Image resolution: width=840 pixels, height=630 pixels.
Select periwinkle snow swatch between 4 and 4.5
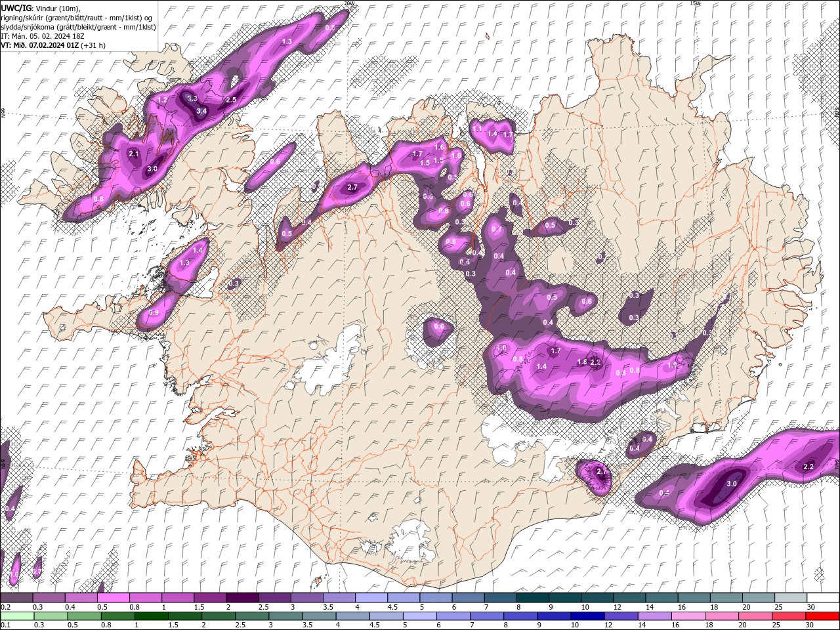coord(371,598)
